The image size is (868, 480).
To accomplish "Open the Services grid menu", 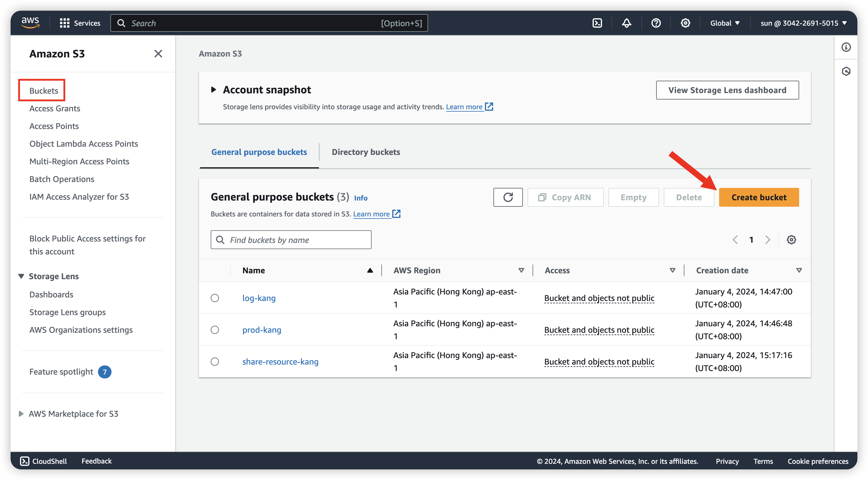I will point(80,23).
